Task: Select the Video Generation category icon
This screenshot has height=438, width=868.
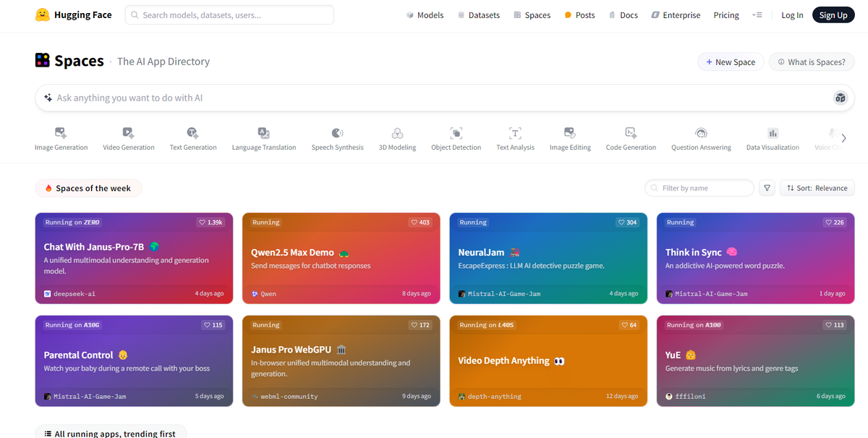Action: [x=129, y=133]
